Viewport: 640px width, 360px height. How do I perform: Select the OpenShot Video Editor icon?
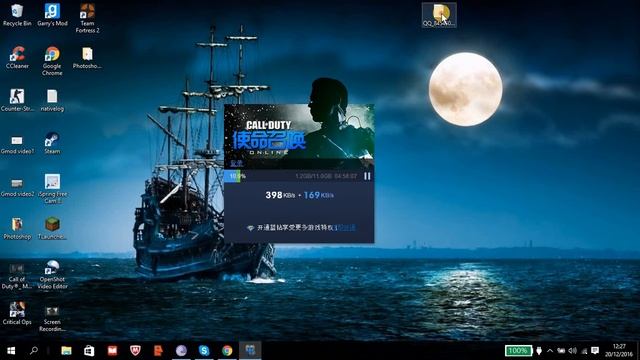click(x=52, y=275)
